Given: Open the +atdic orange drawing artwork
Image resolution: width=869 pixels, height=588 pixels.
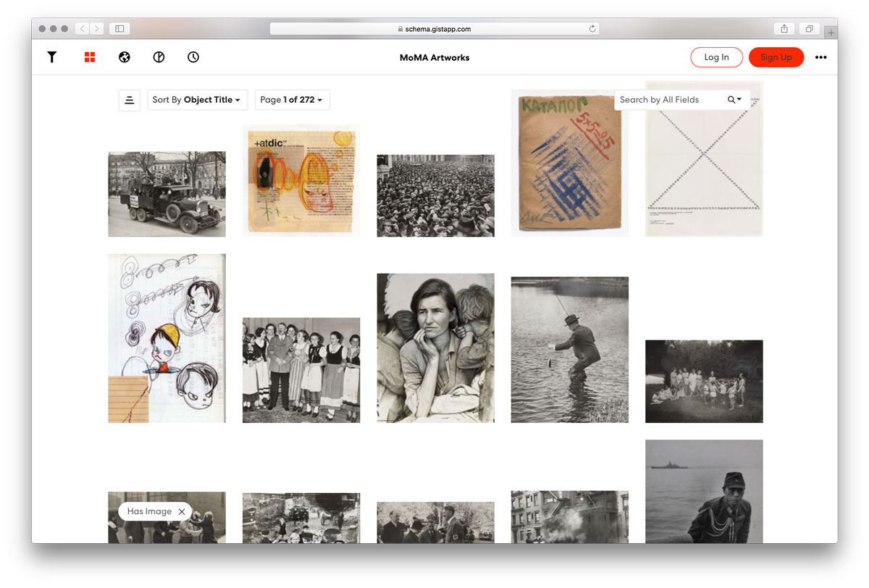Looking at the screenshot, I should [301, 180].
